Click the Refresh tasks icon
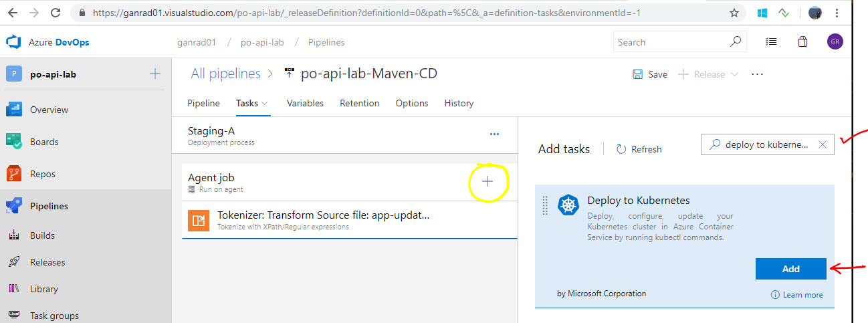Screen dimensions: 868x323 [x=621, y=149]
